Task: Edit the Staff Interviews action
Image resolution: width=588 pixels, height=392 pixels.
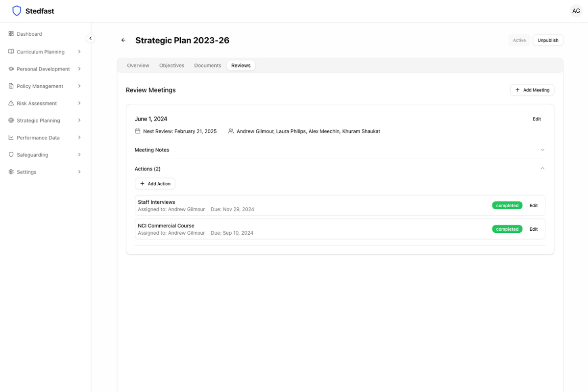Action: (x=533, y=205)
